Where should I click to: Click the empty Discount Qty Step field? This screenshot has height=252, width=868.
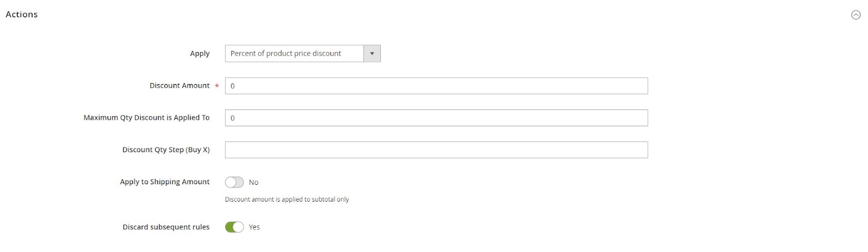point(436,150)
